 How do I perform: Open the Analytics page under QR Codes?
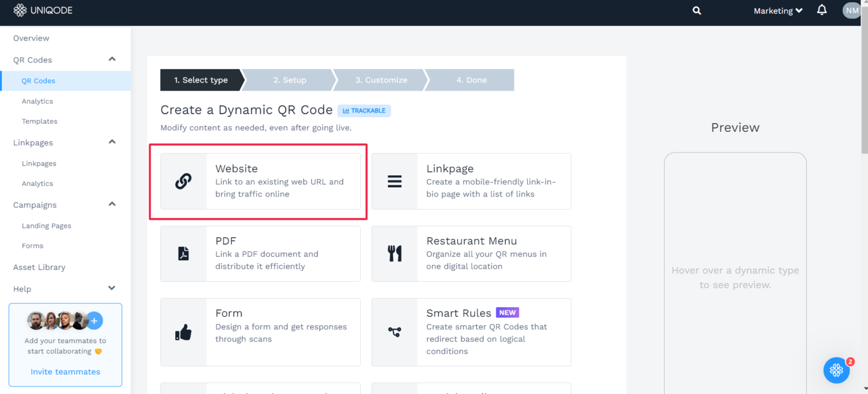(37, 101)
